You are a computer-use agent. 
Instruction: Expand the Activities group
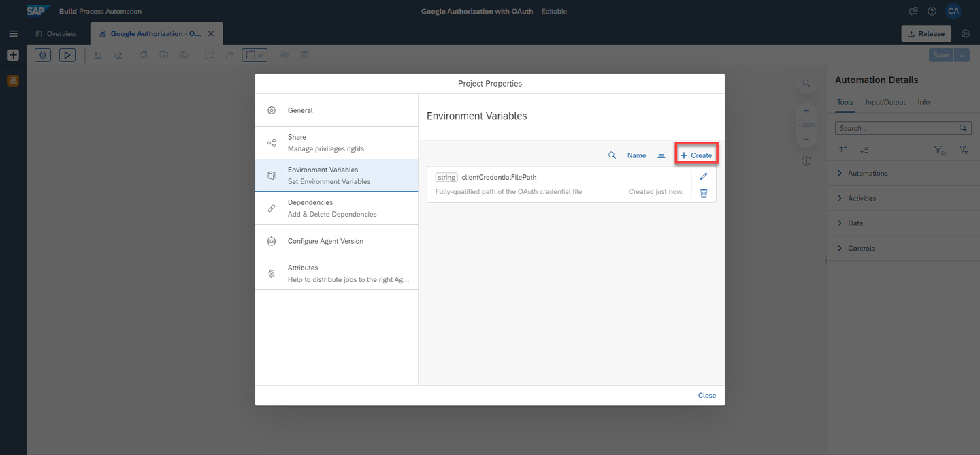point(903,198)
